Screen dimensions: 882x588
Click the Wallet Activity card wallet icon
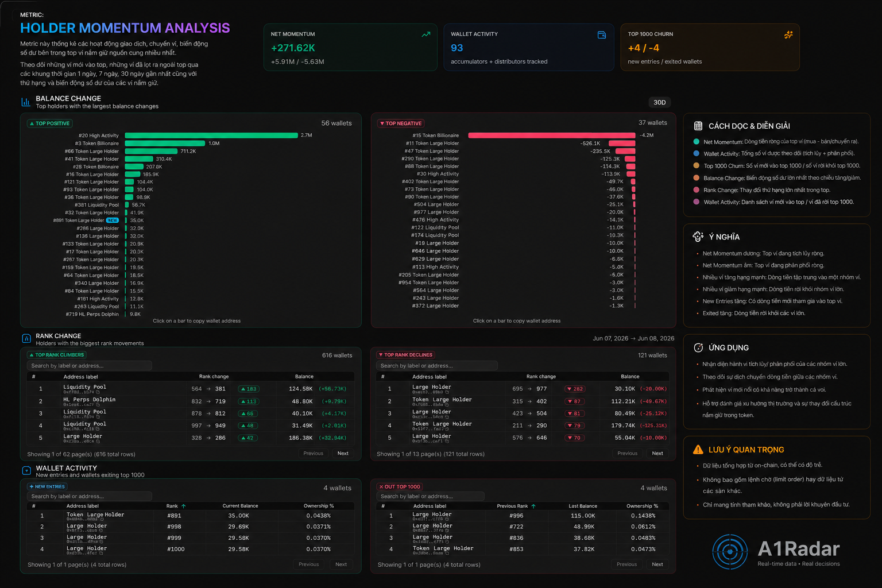point(602,35)
